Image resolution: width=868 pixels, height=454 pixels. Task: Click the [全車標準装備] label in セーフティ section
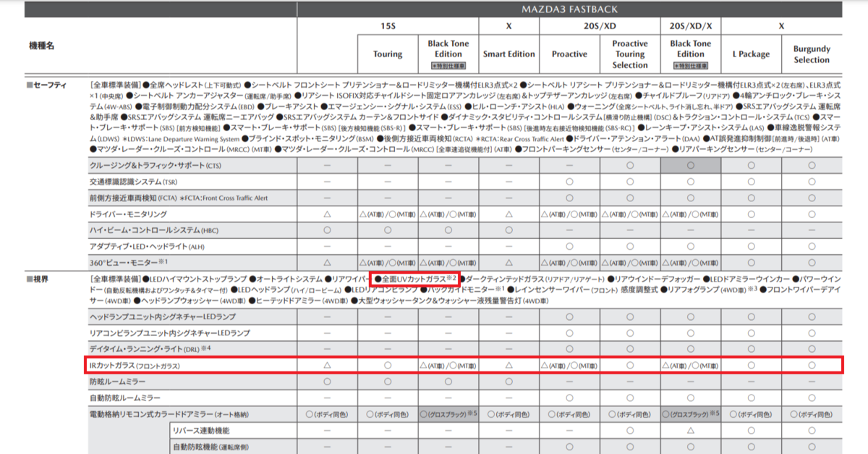[x=115, y=85]
